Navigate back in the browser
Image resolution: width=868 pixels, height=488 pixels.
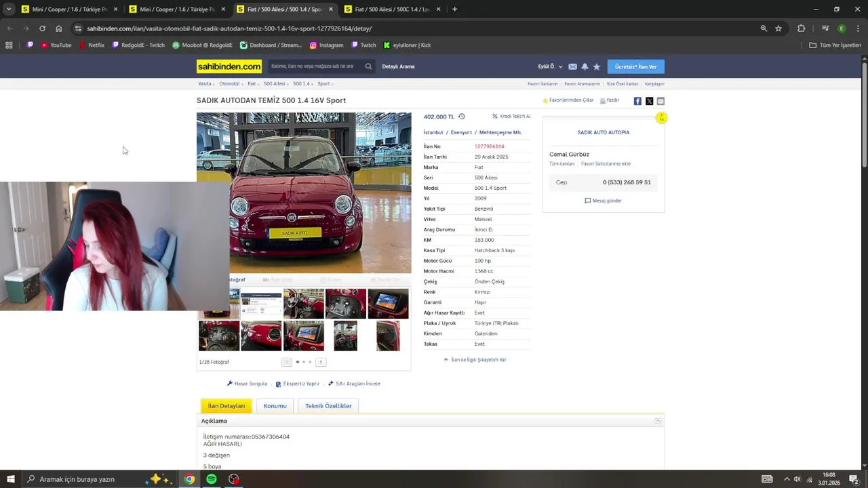(x=9, y=28)
